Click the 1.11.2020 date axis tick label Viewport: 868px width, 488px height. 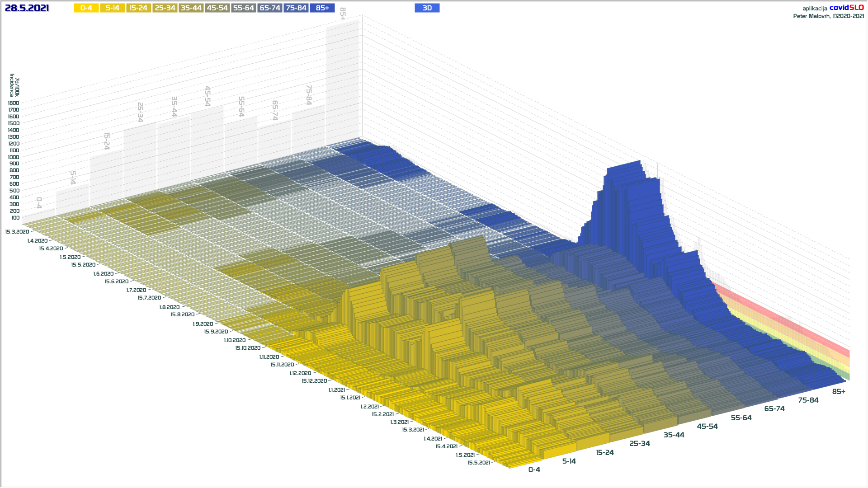[269, 357]
